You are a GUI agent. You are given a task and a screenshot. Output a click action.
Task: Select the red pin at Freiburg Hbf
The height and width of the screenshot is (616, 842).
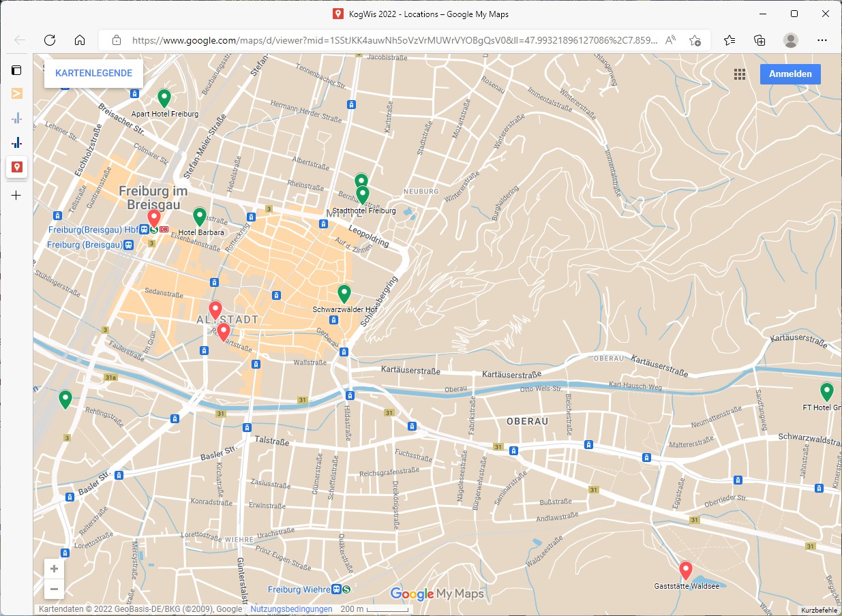coord(155,218)
